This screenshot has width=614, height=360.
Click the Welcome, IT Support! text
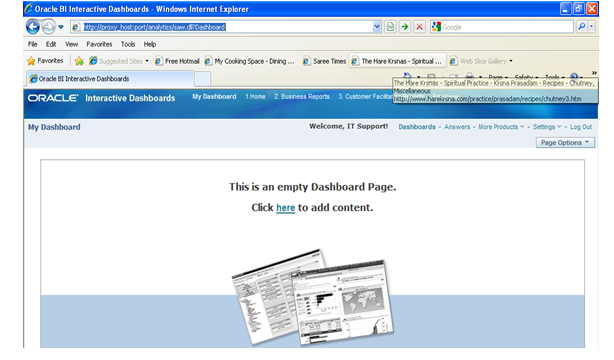tap(349, 127)
